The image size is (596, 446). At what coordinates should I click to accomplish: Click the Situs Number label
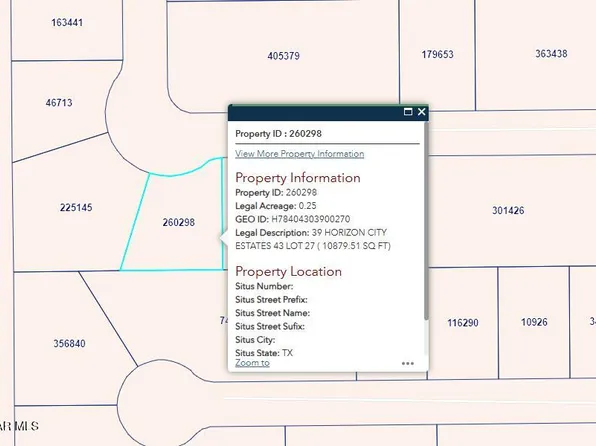point(264,286)
